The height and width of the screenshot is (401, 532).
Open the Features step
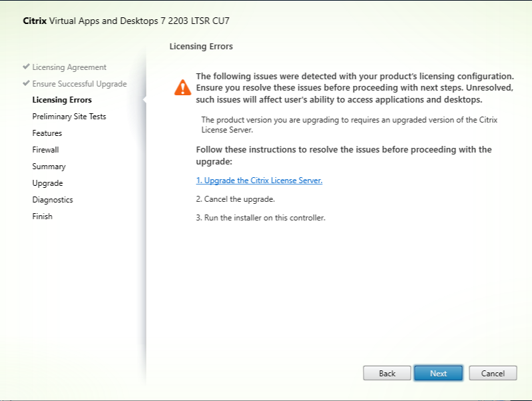47,133
